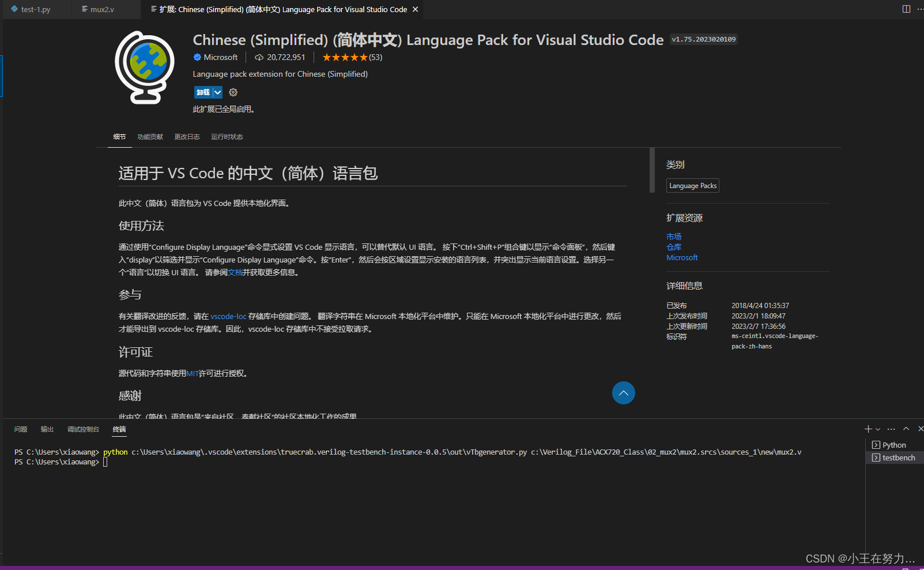The height and width of the screenshot is (570, 924).
Task: Click the last release time 2023/2/1 18:09:47
Action: pos(759,316)
